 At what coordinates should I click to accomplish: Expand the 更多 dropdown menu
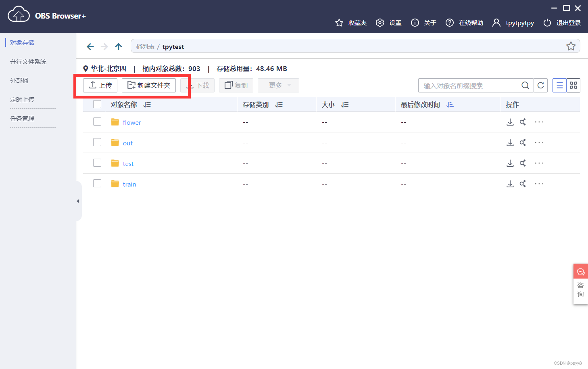tap(278, 85)
